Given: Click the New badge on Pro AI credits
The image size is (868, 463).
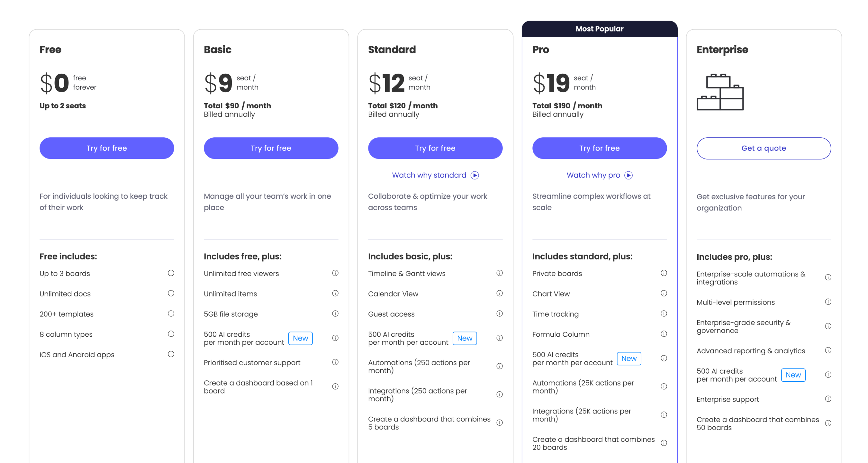Looking at the screenshot, I should click(629, 358).
